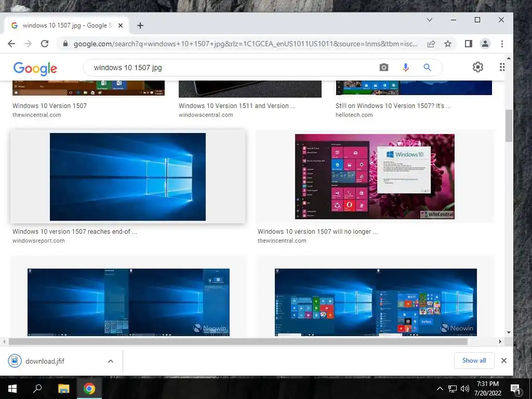Screen dimensions: 532x399
Task: Open the notification center icon
Action: (x=515, y=389)
